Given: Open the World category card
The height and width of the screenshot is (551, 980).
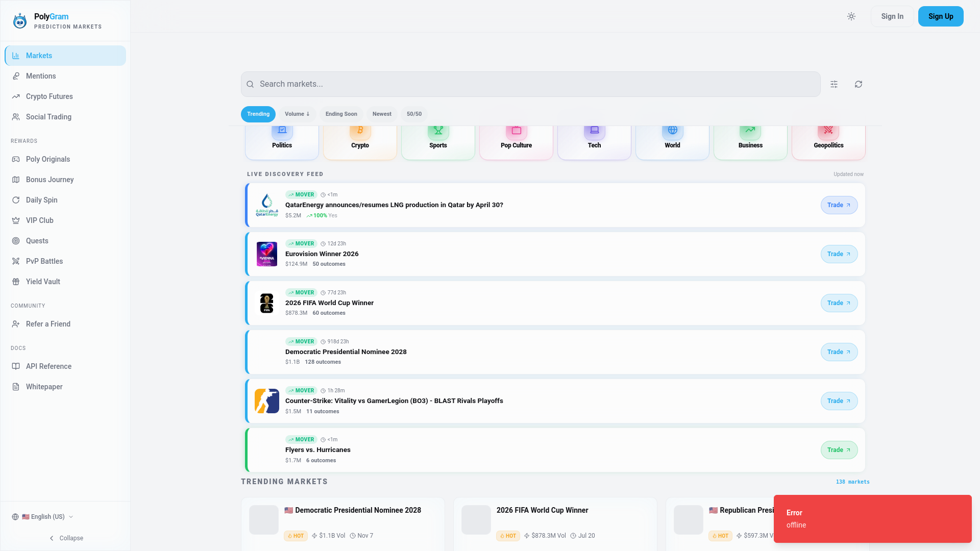Looking at the screenshot, I should pyautogui.click(x=672, y=142).
